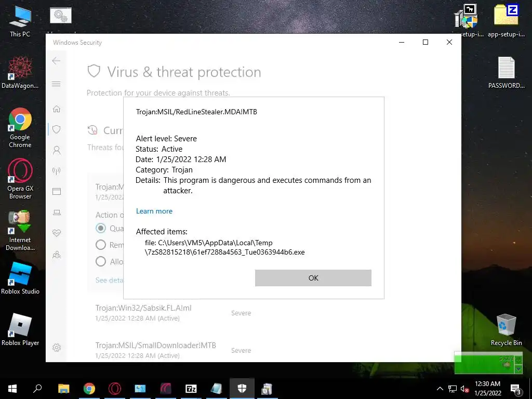Open Device security laptop icon
This screenshot has width=532, height=399.
(x=56, y=212)
